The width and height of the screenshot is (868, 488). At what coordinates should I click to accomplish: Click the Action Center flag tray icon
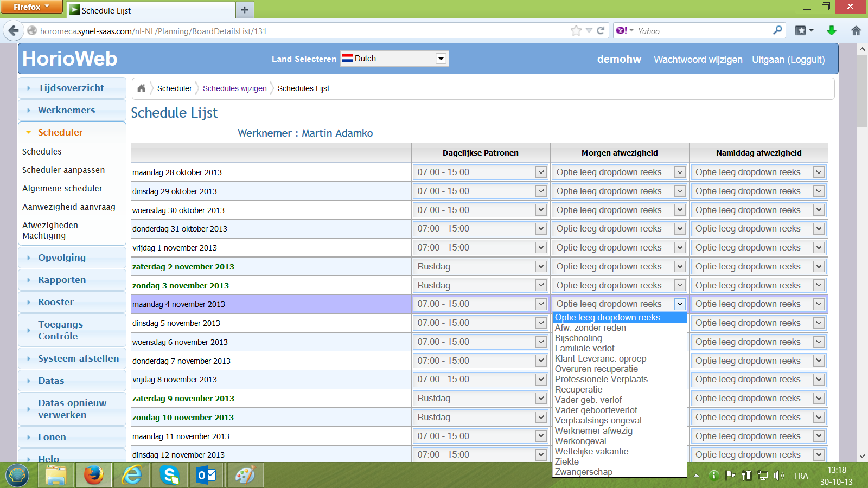click(730, 476)
